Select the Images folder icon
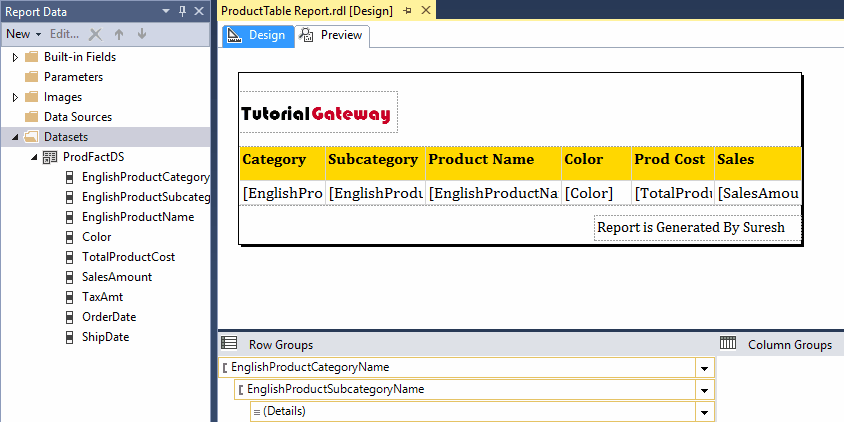844x422 pixels. (x=32, y=97)
